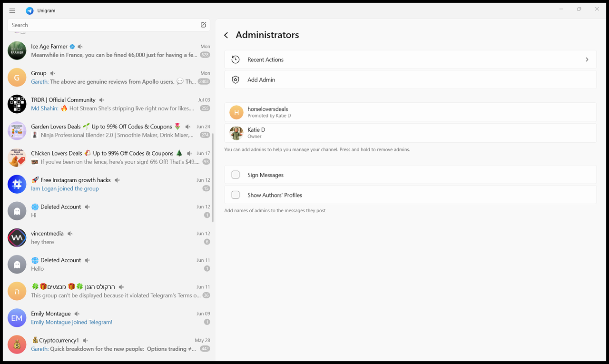This screenshot has width=609, height=364.
Task: Select the money bag avatar for Cryptocurrency1
Action: pyautogui.click(x=17, y=344)
